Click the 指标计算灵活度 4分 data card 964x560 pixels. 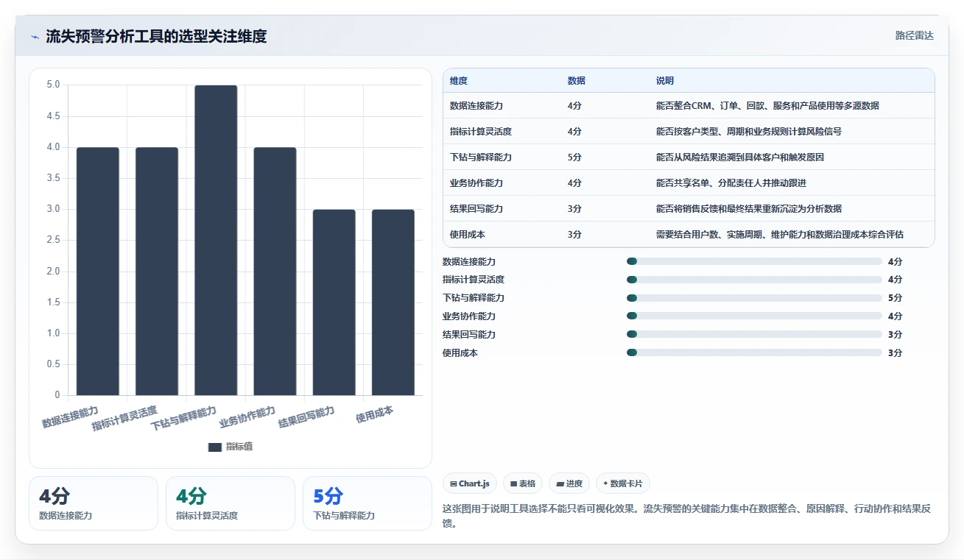pyautogui.click(x=231, y=503)
